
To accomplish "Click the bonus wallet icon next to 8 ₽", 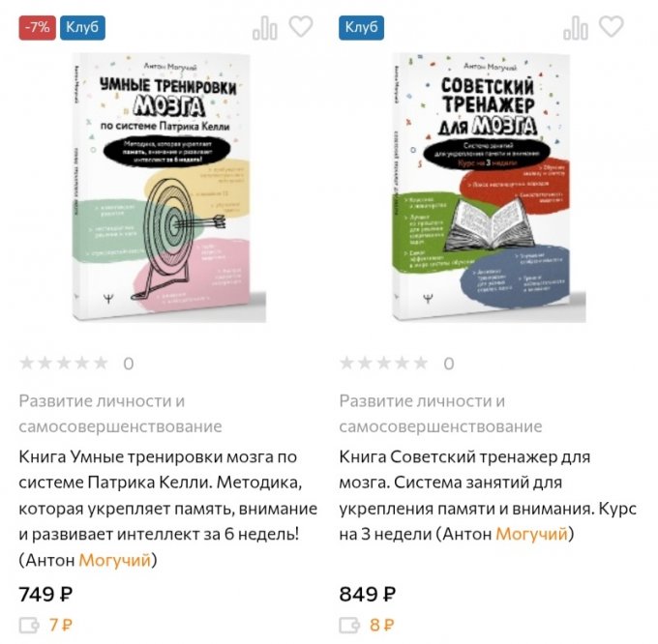I will pos(349,625).
